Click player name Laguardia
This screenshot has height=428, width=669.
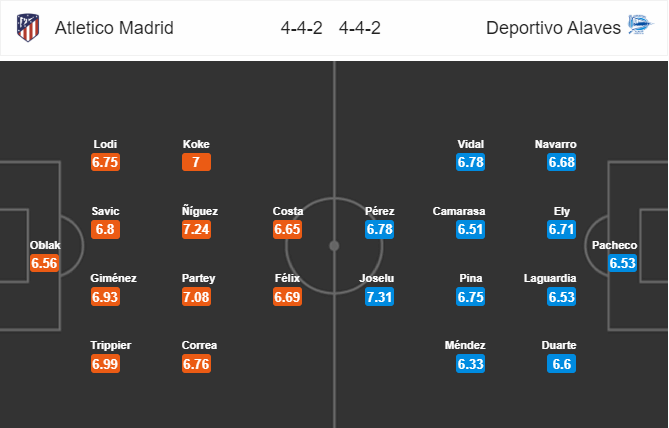point(562,279)
